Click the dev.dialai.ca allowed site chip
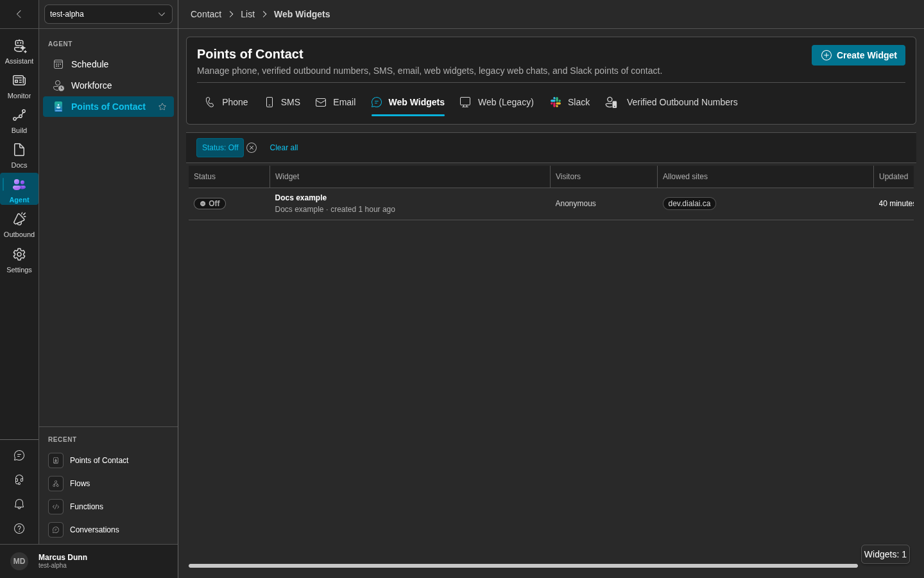924x578 pixels. [689, 204]
